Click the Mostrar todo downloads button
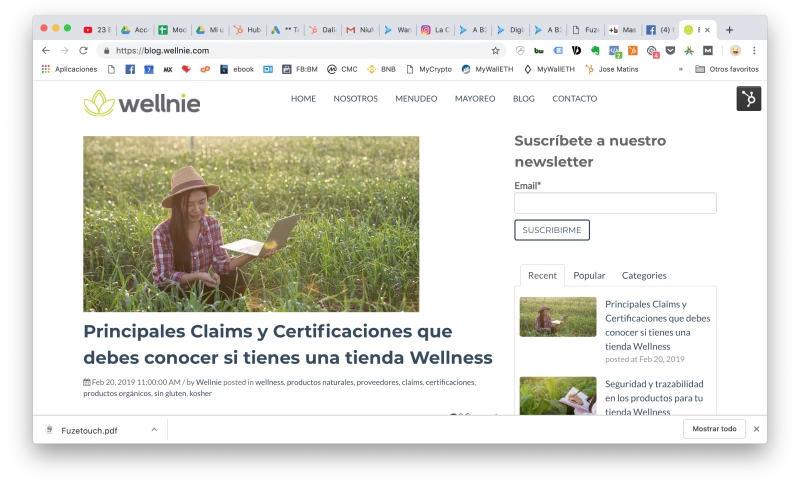The image size is (800, 480). coord(714,429)
